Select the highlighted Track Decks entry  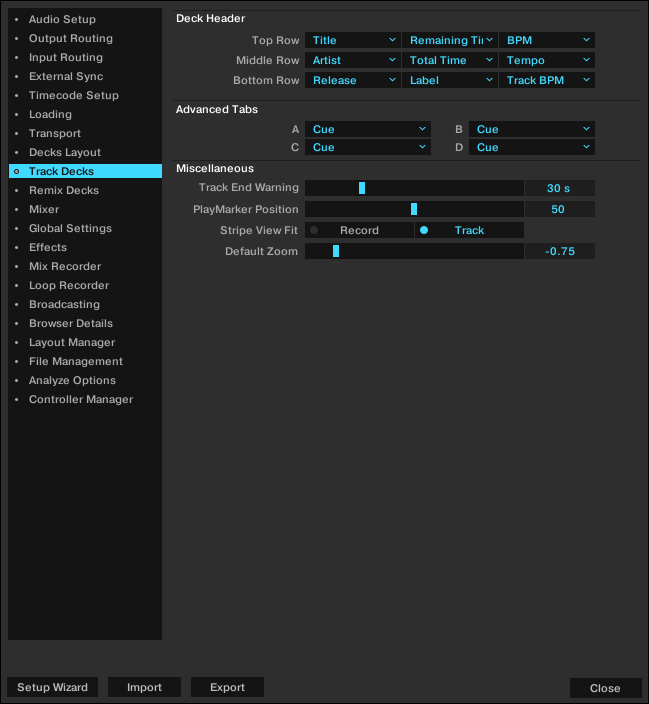[85, 171]
